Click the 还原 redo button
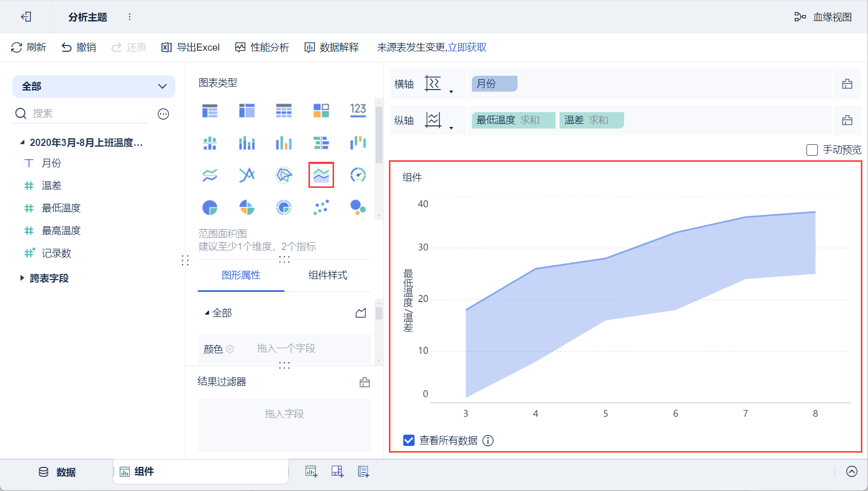Viewport: 868px width, 491px height. [129, 47]
